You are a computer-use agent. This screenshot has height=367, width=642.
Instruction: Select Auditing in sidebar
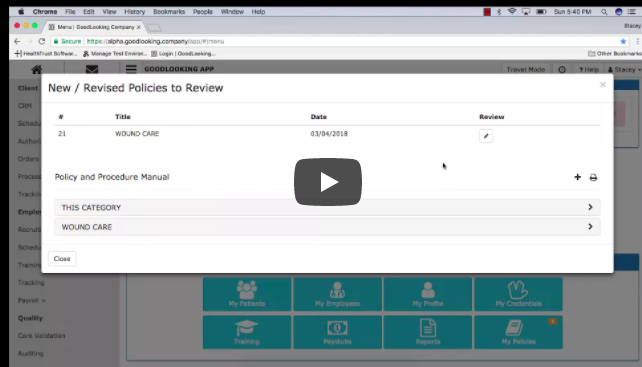pyautogui.click(x=30, y=353)
